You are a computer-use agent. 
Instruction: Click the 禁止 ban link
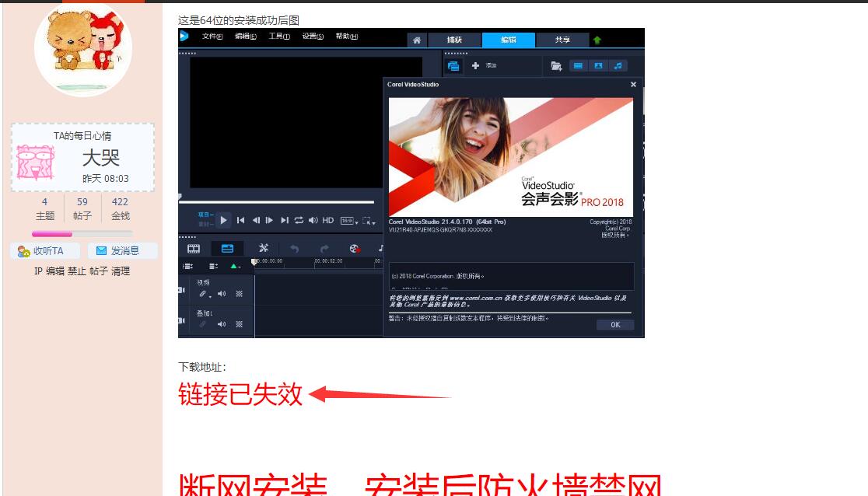[x=77, y=271]
